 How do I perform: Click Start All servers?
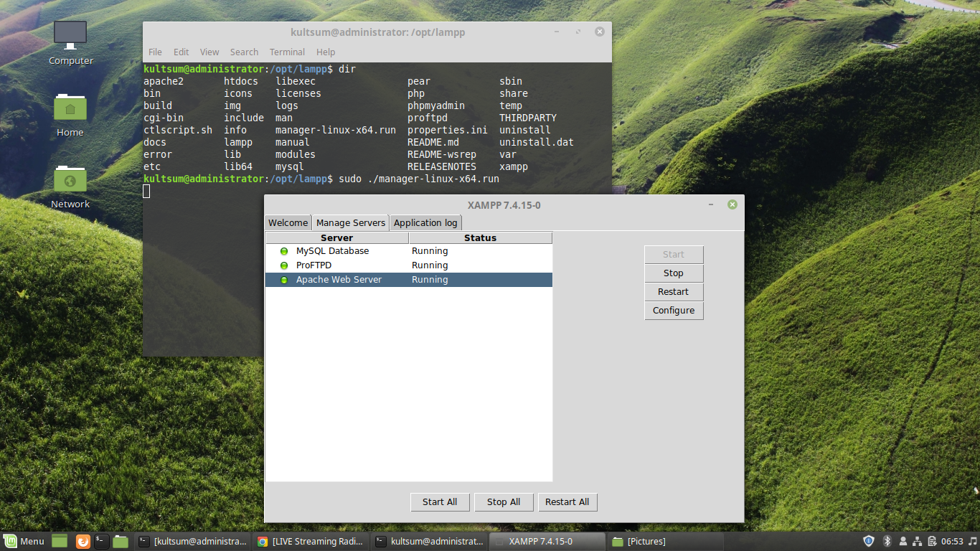coord(440,501)
